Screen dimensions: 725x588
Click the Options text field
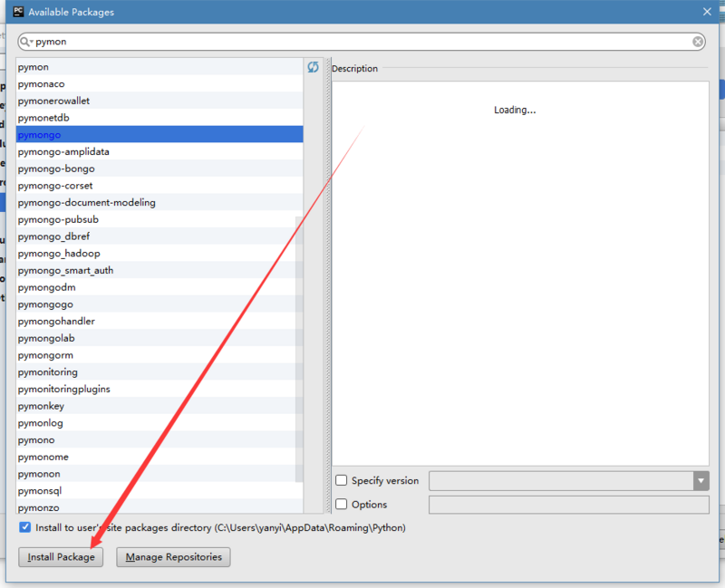[x=569, y=505]
